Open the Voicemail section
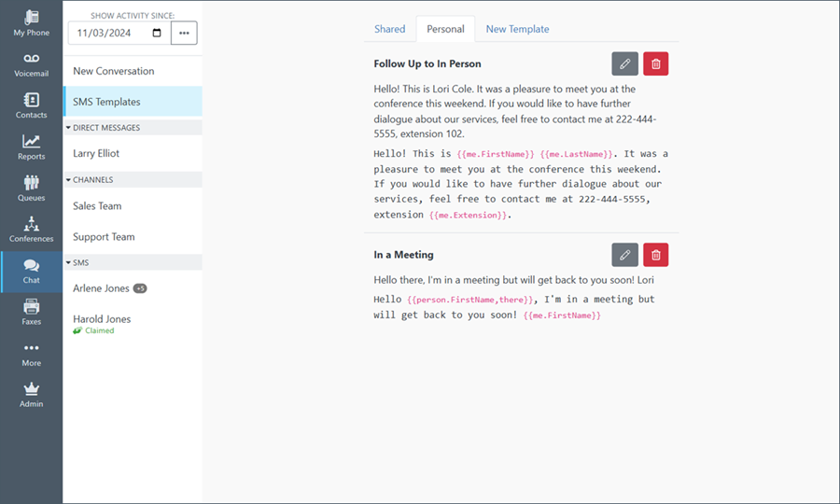Viewport: 840px width, 504px height. (x=31, y=64)
